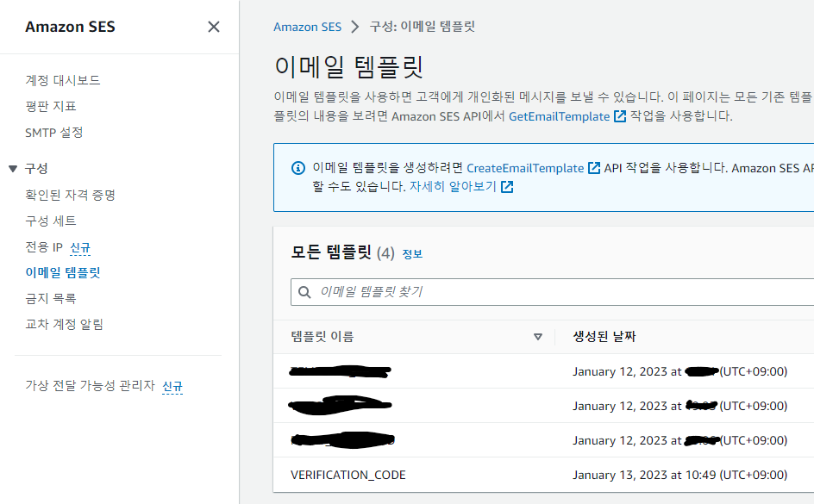814x504 pixels.
Task: Open 교차 계정 알림 page
Action: (x=65, y=324)
